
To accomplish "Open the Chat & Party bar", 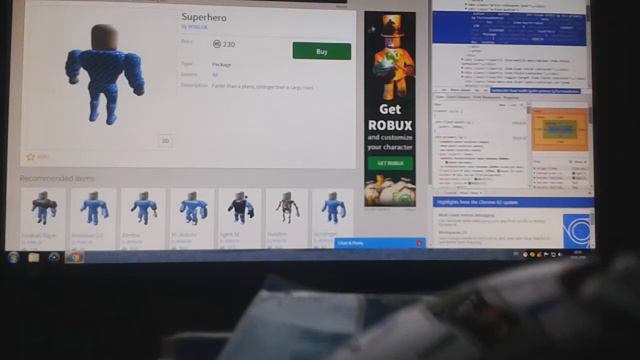I will coord(380,243).
